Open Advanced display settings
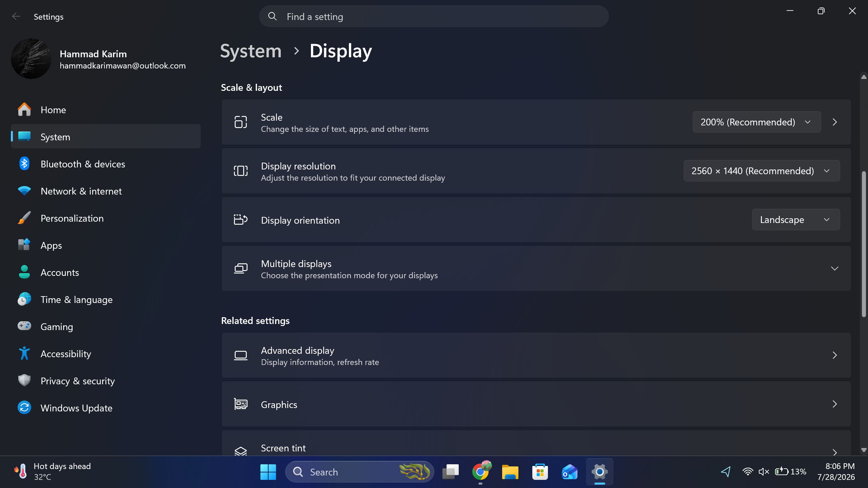 536,355
